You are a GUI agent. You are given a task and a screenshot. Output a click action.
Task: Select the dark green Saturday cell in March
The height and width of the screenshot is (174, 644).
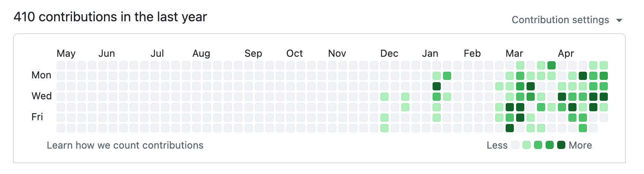pos(510,128)
